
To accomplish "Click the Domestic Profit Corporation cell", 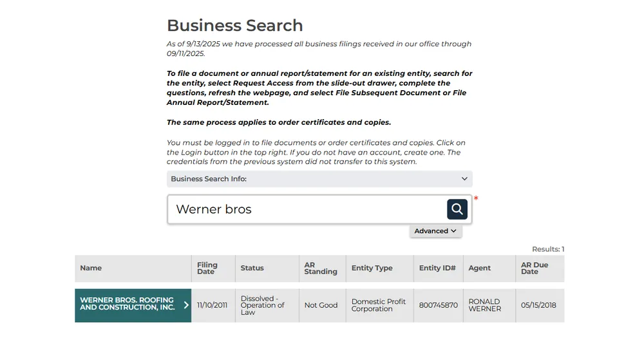I will pos(378,305).
